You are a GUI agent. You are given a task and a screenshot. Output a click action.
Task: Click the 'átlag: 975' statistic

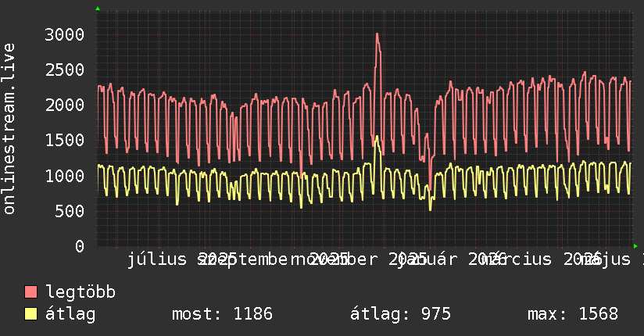coord(400,314)
